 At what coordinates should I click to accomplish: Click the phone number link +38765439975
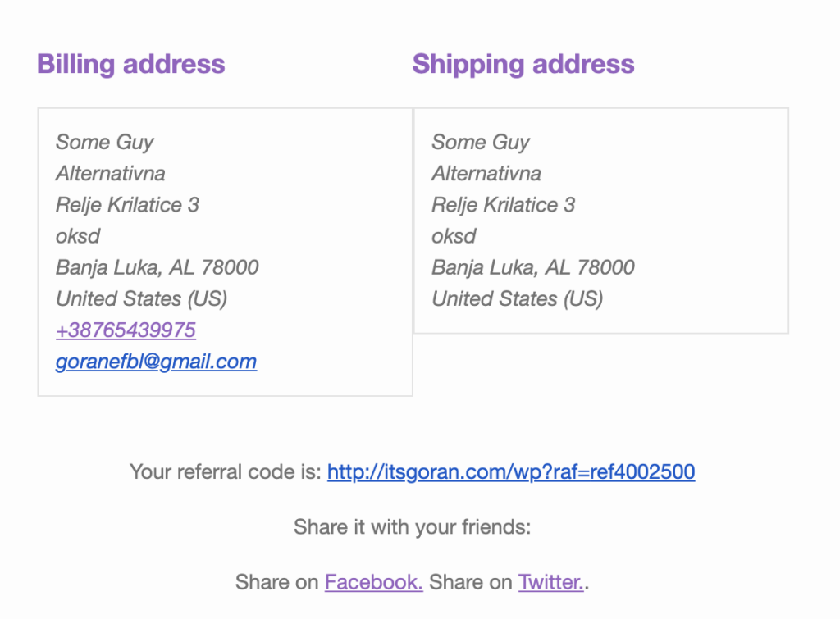126,330
